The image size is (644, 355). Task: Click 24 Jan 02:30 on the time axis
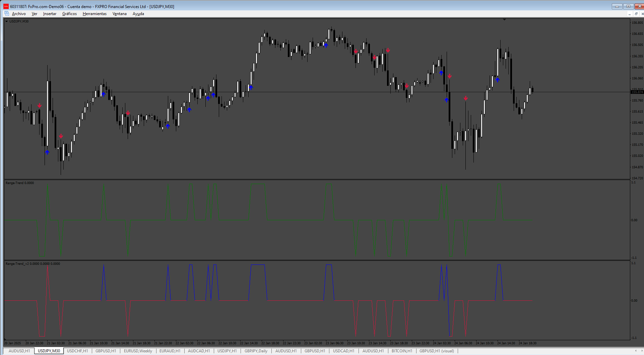click(442, 343)
